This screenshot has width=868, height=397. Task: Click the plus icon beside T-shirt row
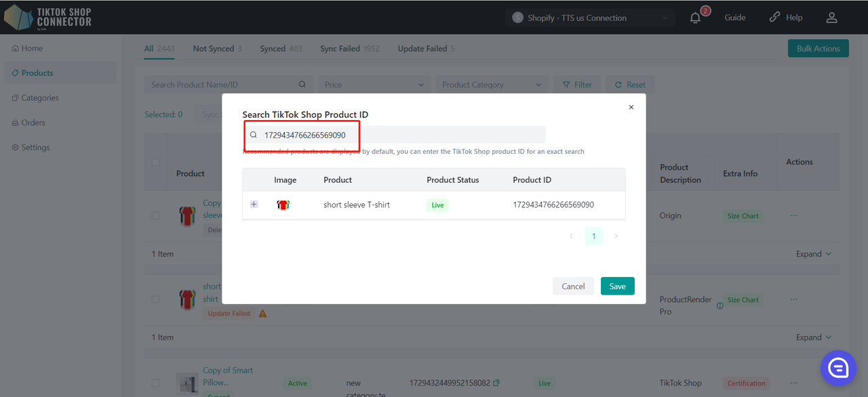[254, 204]
